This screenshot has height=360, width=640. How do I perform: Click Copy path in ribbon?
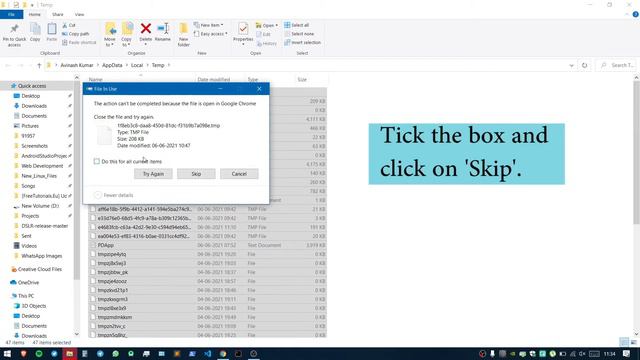click(76, 34)
